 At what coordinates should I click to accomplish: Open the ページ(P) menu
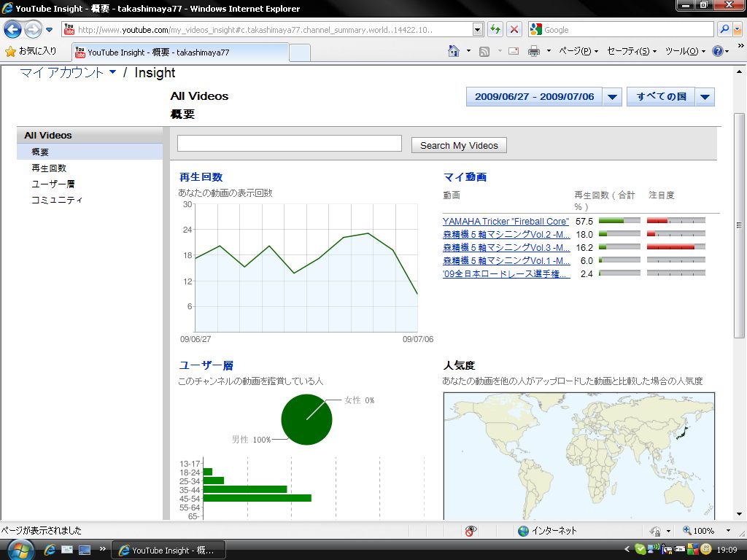tap(578, 51)
